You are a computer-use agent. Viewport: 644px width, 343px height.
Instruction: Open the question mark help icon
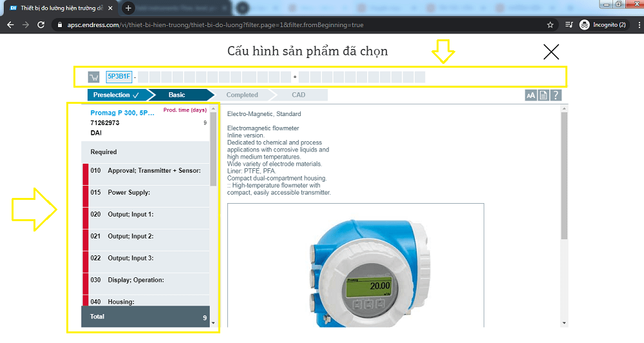(556, 95)
